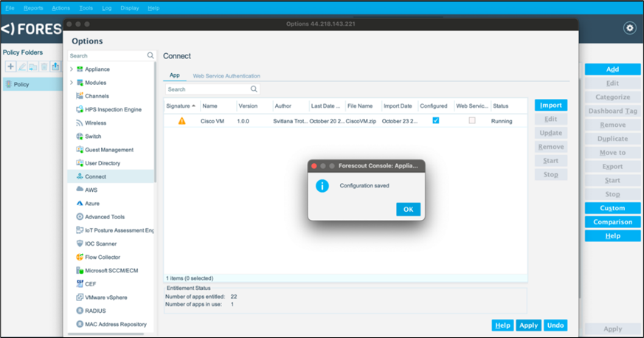The height and width of the screenshot is (338, 644).
Task: Click the AWS cloud icon
Action: tap(80, 190)
